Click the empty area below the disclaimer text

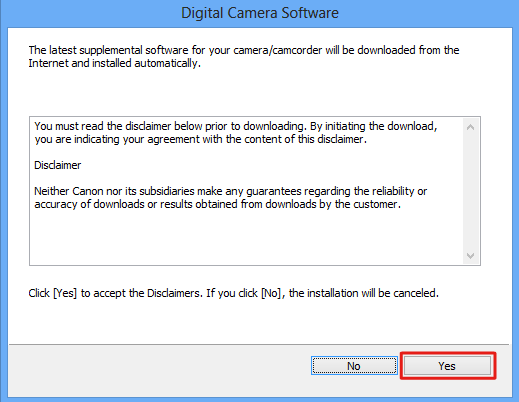[247, 237]
